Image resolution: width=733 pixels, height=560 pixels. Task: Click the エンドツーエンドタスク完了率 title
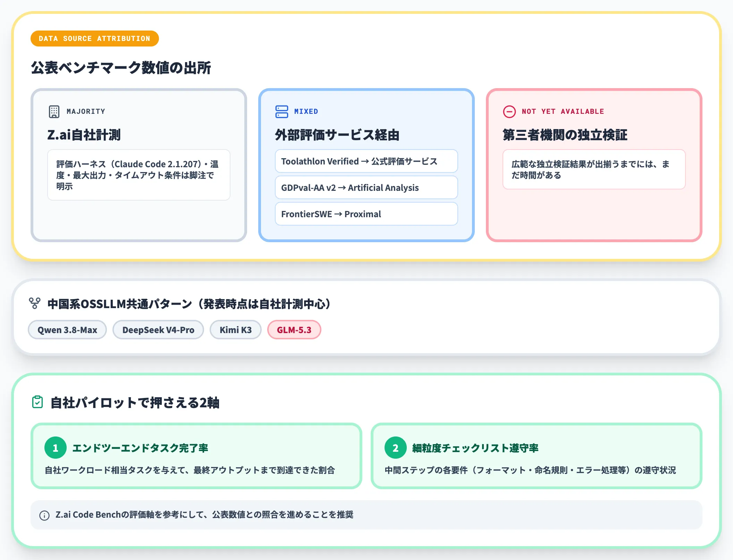140,448
